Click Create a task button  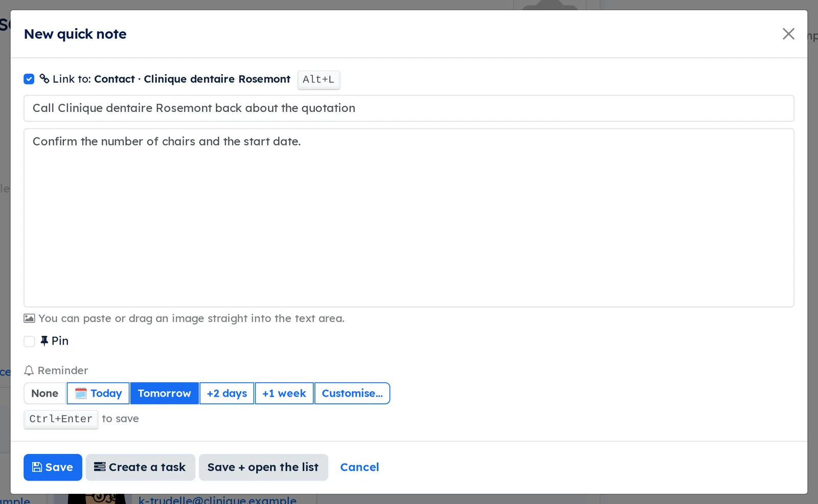pos(140,467)
